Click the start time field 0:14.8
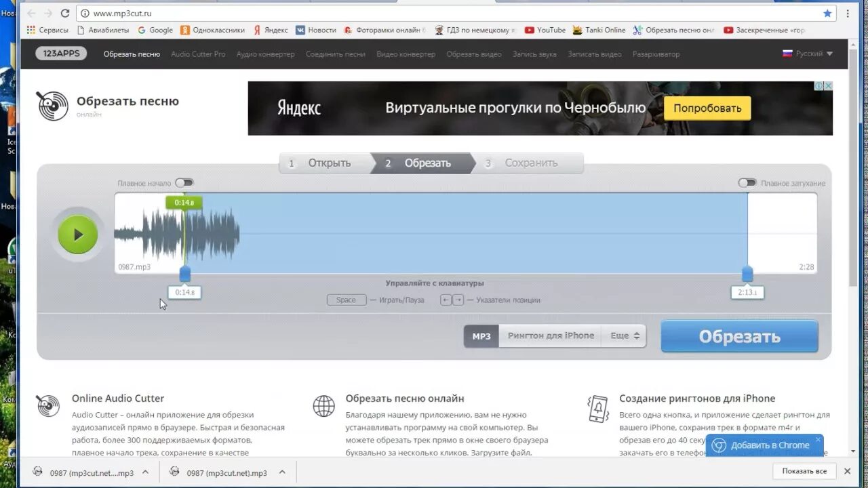Screen dimensions: 868x488 pyautogui.click(x=184, y=293)
